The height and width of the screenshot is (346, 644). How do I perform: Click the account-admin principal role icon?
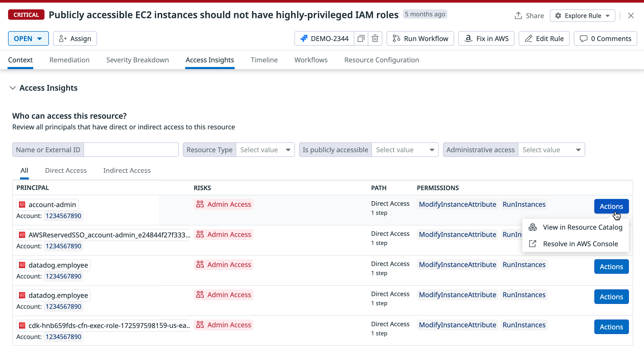tap(22, 205)
